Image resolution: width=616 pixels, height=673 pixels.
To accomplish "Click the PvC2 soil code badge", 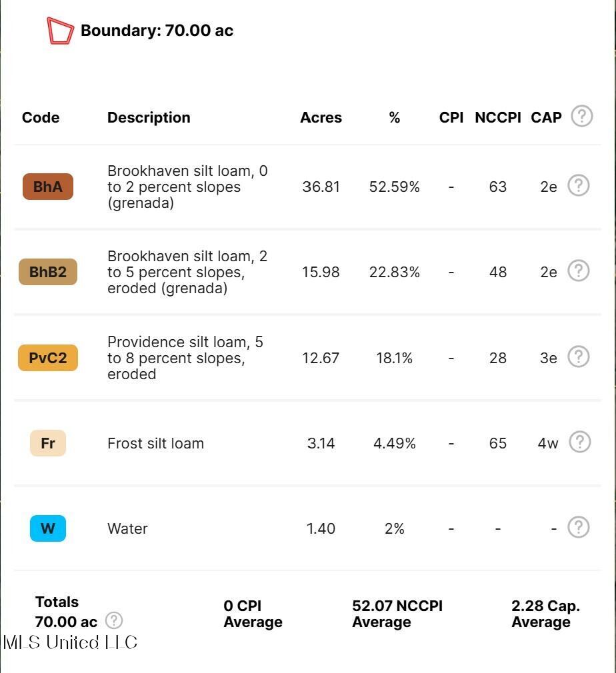I will 48,358.
